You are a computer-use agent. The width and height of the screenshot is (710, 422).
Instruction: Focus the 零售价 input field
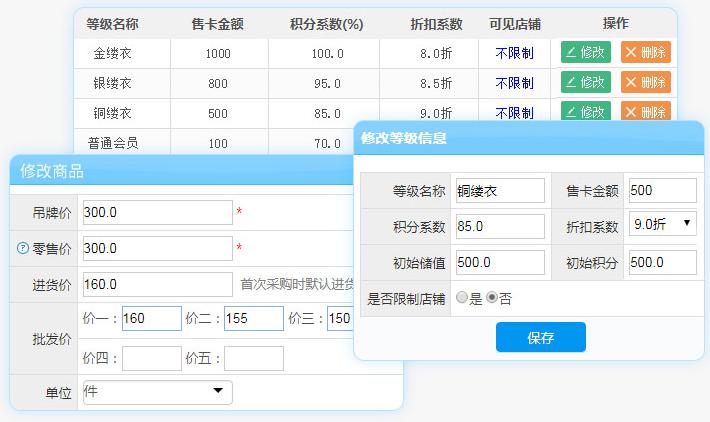158,248
